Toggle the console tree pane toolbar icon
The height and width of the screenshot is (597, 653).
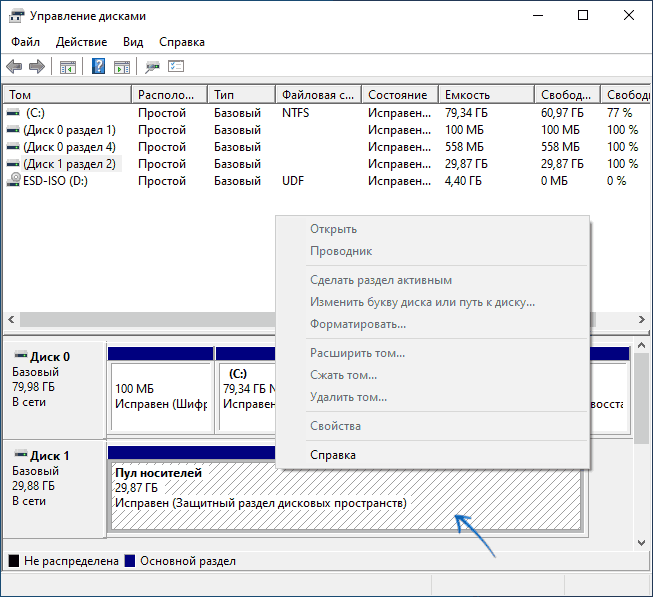click(x=68, y=67)
